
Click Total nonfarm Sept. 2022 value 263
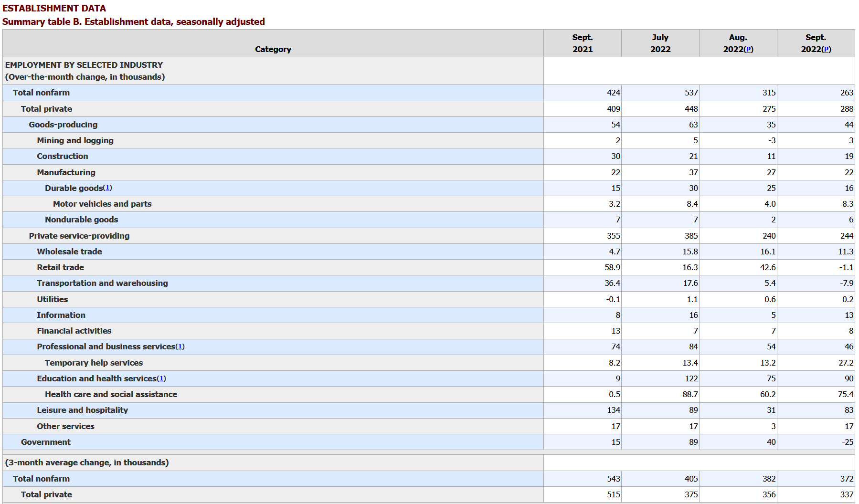[x=847, y=93]
